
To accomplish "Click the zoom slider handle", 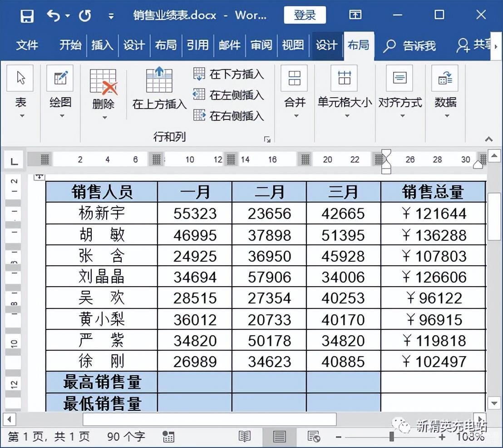I will 392,437.
